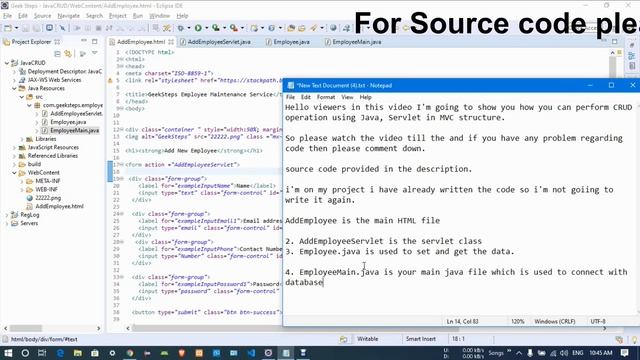Click the volume speaker tray icon

[x=564, y=353]
